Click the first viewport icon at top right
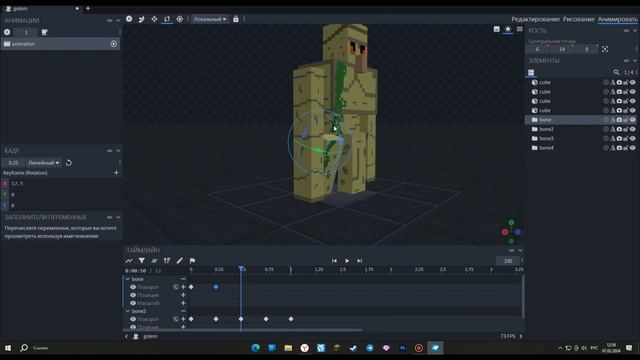Screen dimensions: 640x360 click(496, 29)
